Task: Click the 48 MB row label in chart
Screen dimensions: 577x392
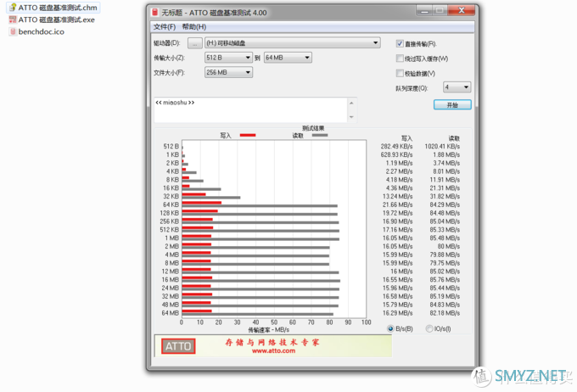Action: click(x=170, y=305)
